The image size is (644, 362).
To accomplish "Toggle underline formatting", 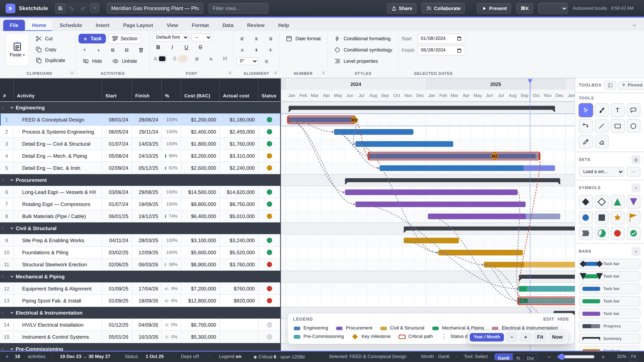I will coord(186,47).
